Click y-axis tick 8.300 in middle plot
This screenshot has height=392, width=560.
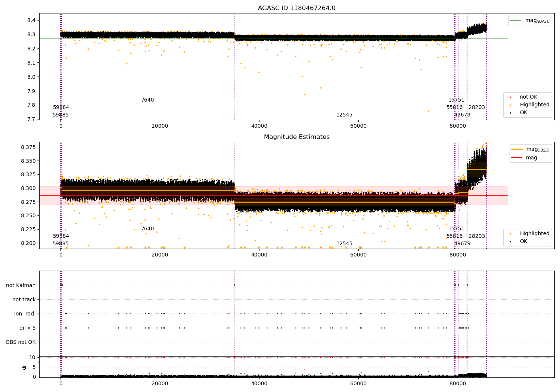(x=28, y=188)
